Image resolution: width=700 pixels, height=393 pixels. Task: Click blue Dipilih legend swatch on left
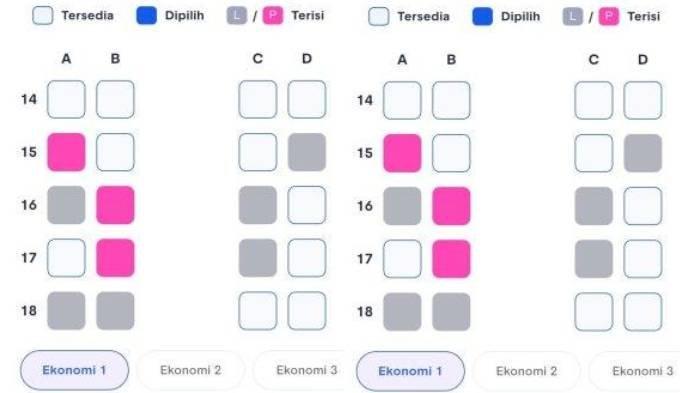146,16
